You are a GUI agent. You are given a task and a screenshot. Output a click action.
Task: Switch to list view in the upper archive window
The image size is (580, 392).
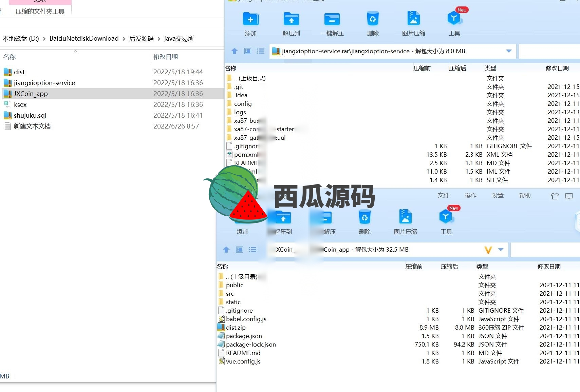(261, 51)
